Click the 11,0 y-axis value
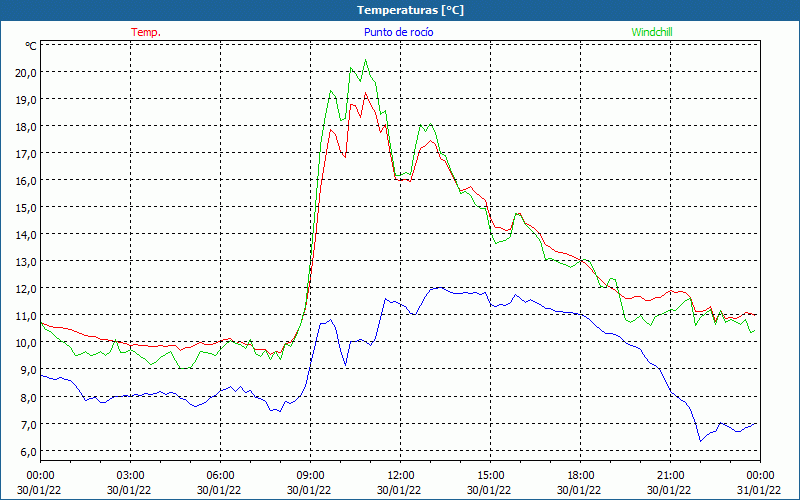 (x=27, y=316)
